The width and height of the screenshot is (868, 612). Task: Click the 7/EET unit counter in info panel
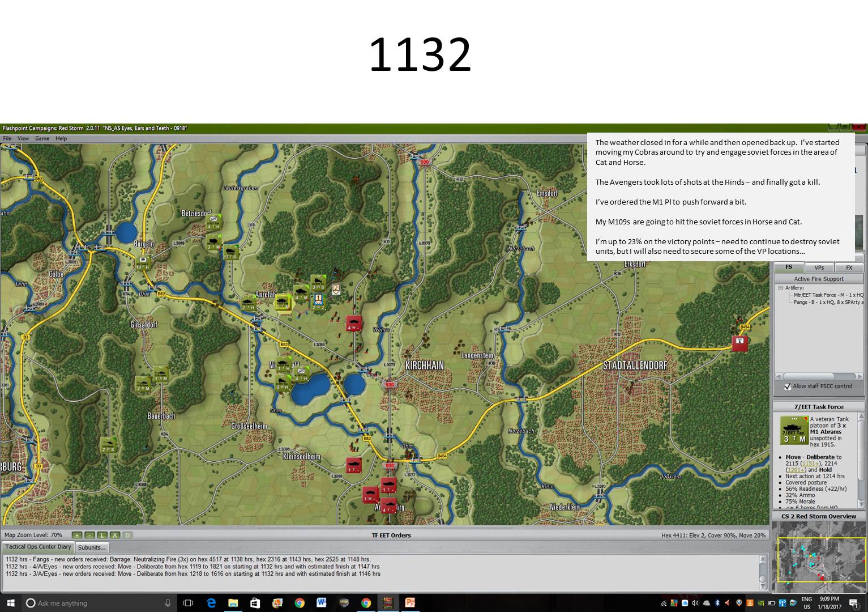click(x=794, y=430)
